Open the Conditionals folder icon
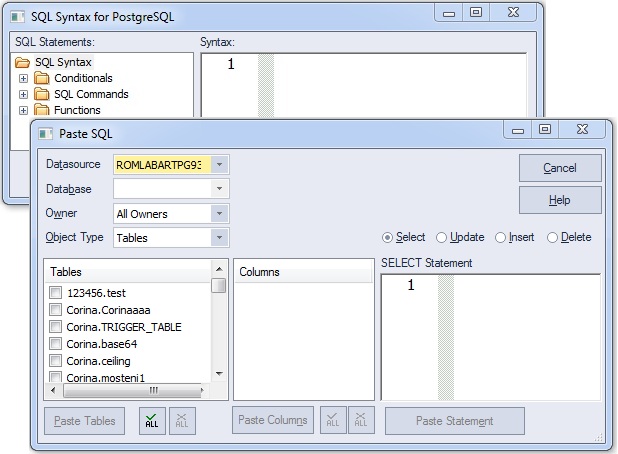The height and width of the screenshot is (454, 618). [x=42, y=78]
